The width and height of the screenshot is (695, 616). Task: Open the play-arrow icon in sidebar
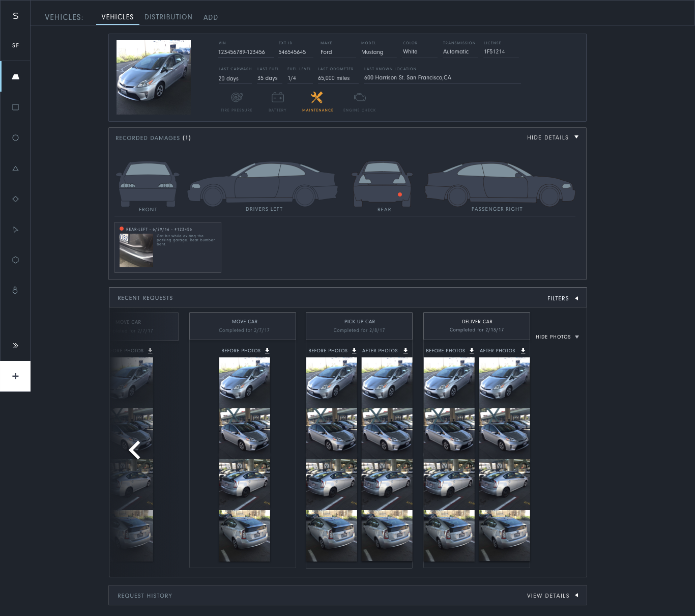(15, 229)
